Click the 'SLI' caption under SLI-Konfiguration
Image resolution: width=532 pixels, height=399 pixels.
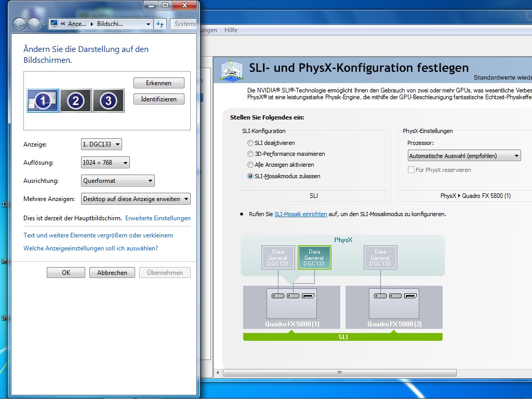[x=313, y=196]
